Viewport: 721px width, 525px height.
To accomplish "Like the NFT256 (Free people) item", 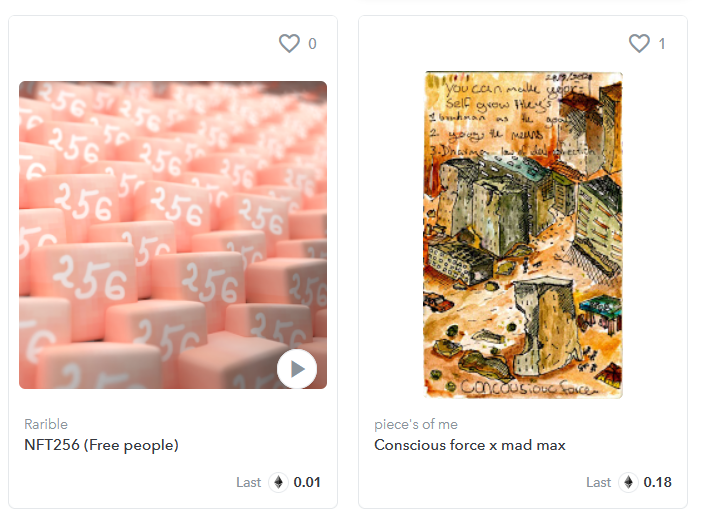I will [289, 43].
